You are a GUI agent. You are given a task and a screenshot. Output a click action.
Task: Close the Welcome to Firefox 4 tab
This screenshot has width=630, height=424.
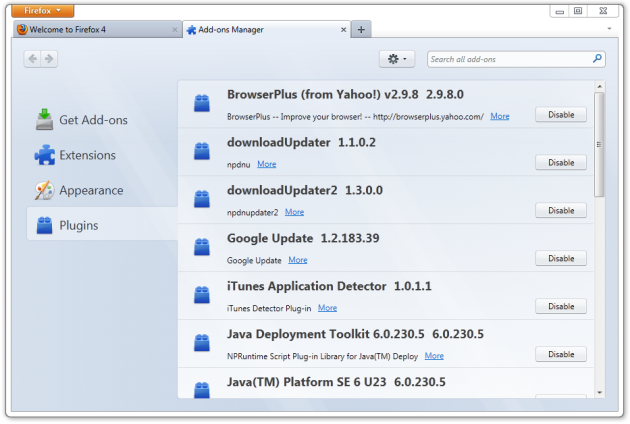click(174, 30)
